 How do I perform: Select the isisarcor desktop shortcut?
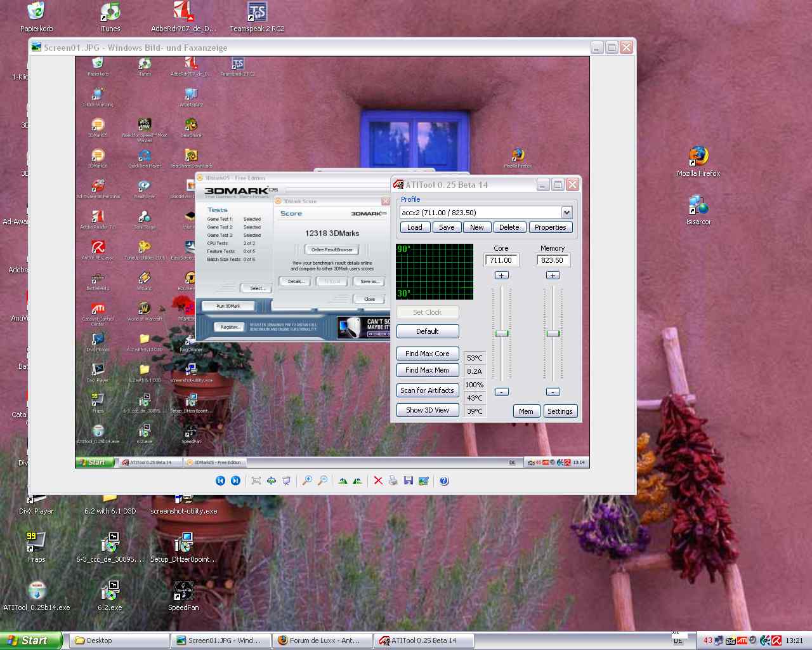(x=698, y=209)
